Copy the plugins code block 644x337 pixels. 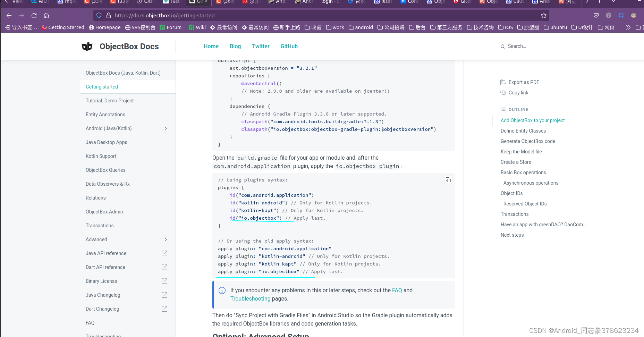point(448,180)
